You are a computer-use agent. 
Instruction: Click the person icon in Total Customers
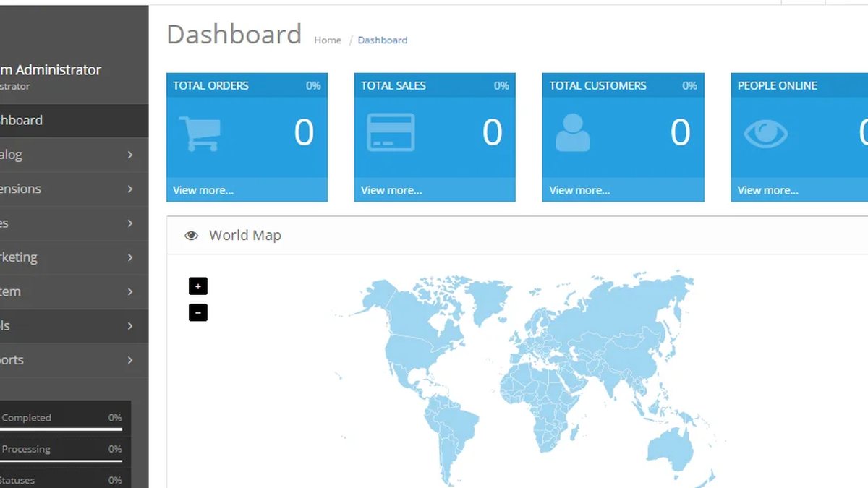point(573,133)
